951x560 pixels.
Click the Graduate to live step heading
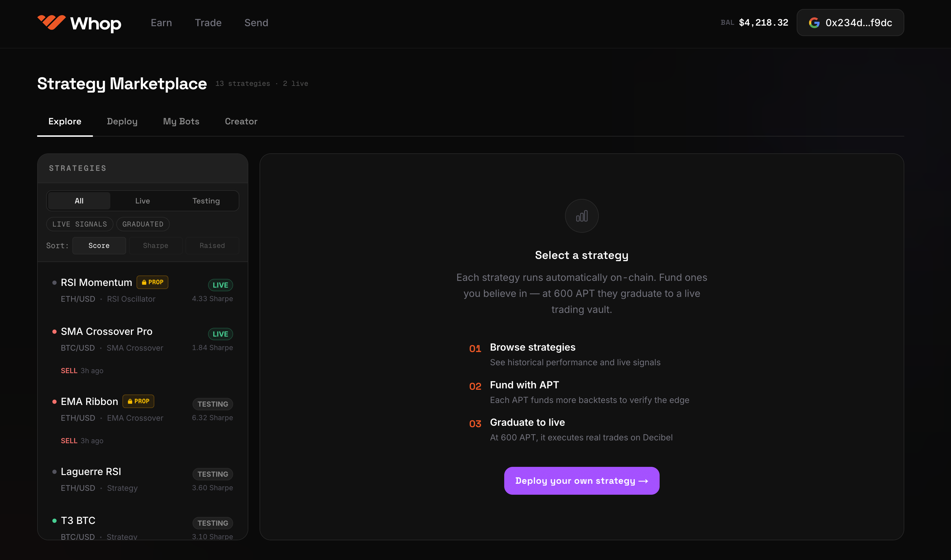pyautogui.click(x=527, y=422)
